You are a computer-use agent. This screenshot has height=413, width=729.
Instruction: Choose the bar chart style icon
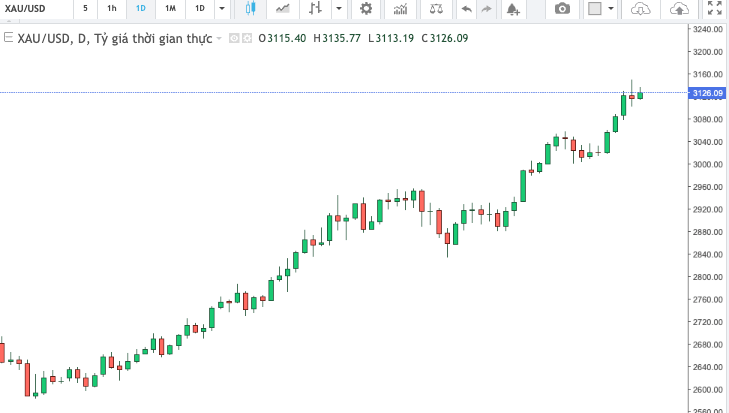[x=316, y=8]
